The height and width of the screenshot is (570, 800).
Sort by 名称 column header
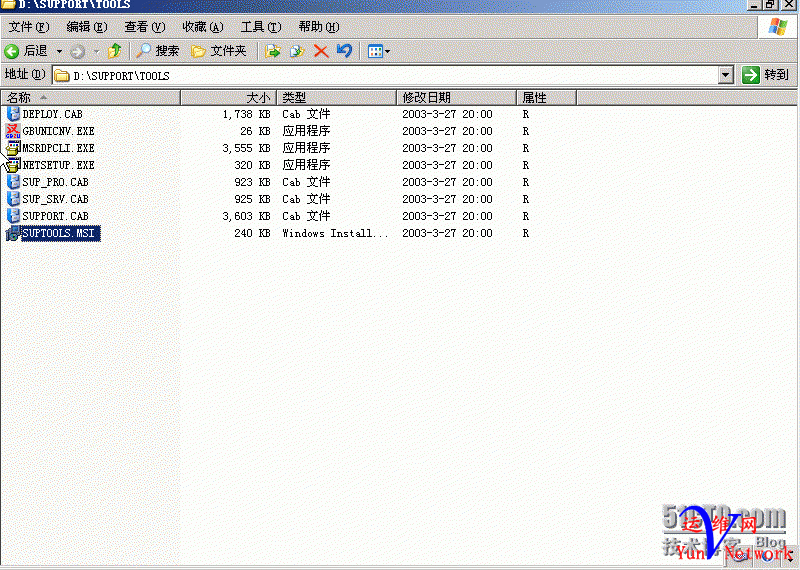[x=91, y=97]
